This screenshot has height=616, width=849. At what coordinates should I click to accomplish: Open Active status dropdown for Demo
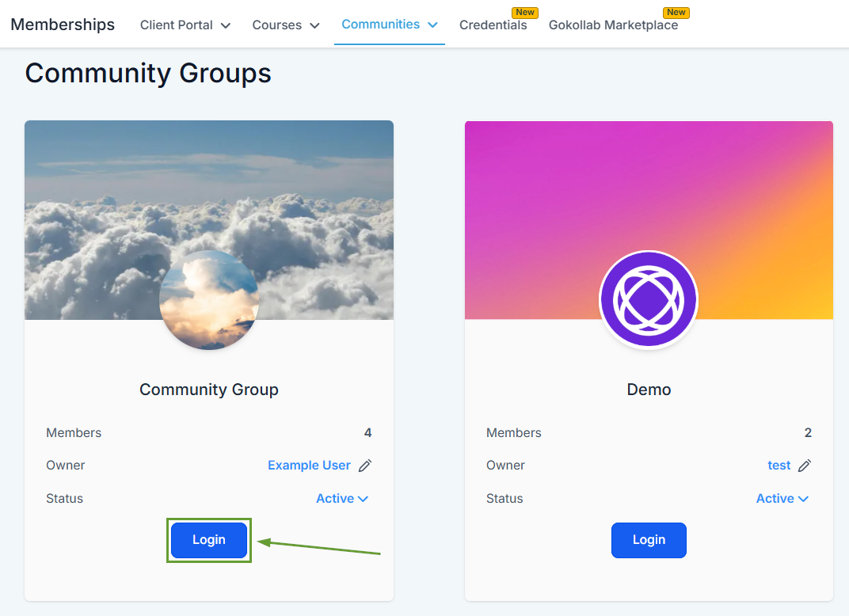coord(782,499)
